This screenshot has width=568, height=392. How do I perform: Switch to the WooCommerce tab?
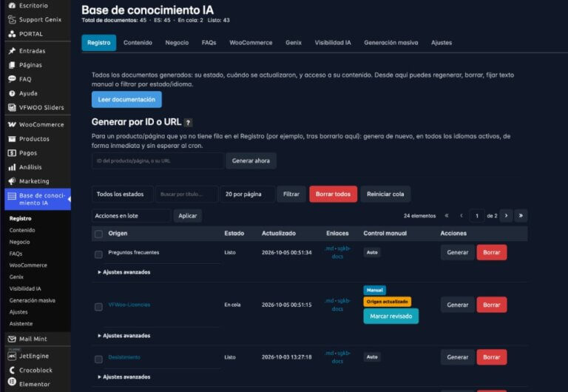pyautogui.click(x=251, y=43)
